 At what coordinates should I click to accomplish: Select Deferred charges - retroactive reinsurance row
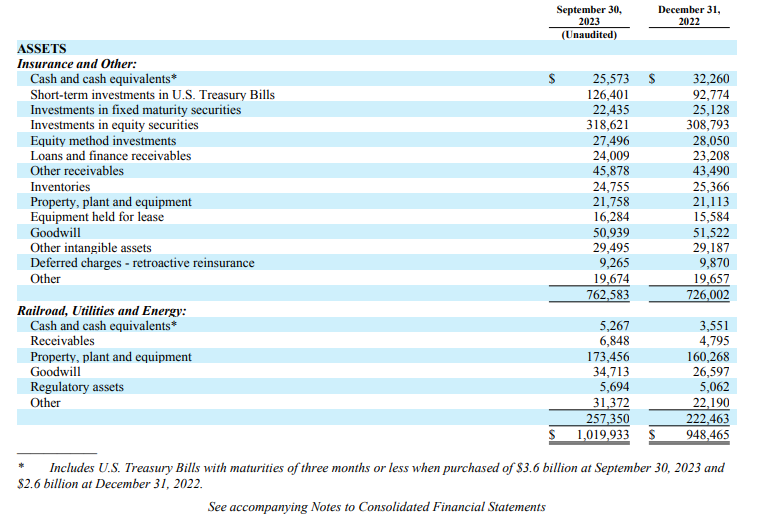click(x=142, y=263)
